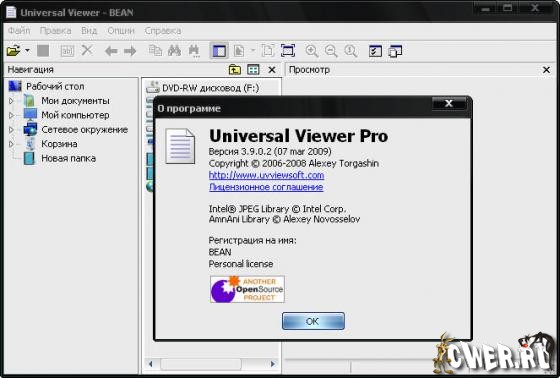Open the dropdown arrow beside Open folder

pyautogui.click(x=28, y=50)
